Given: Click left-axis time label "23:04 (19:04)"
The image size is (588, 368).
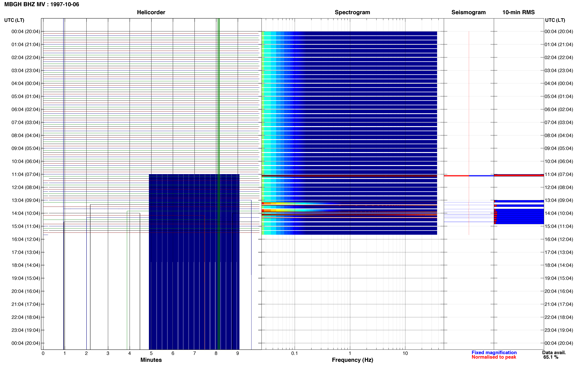Looking at the screenshot, I should click(x=26, y=330).
